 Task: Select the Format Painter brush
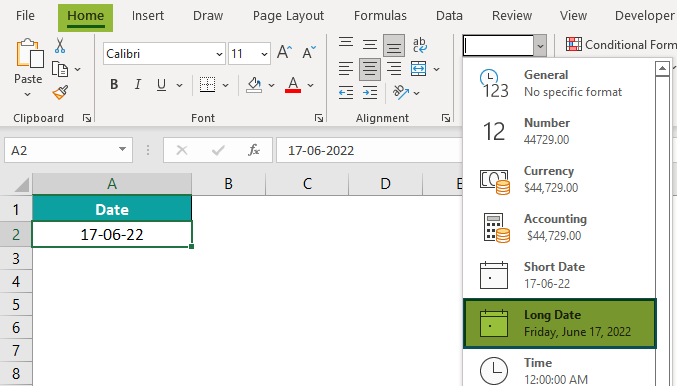click(x=60, y=92)
